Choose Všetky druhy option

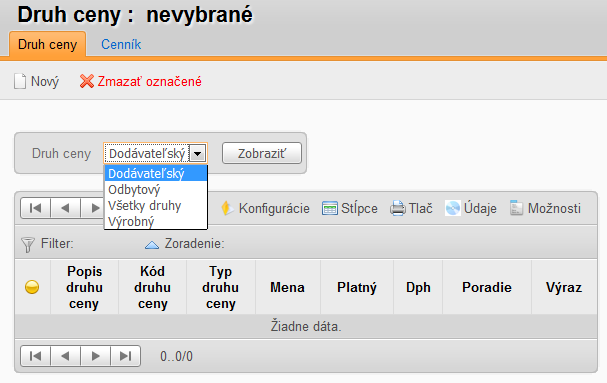[x=156, y=206]
